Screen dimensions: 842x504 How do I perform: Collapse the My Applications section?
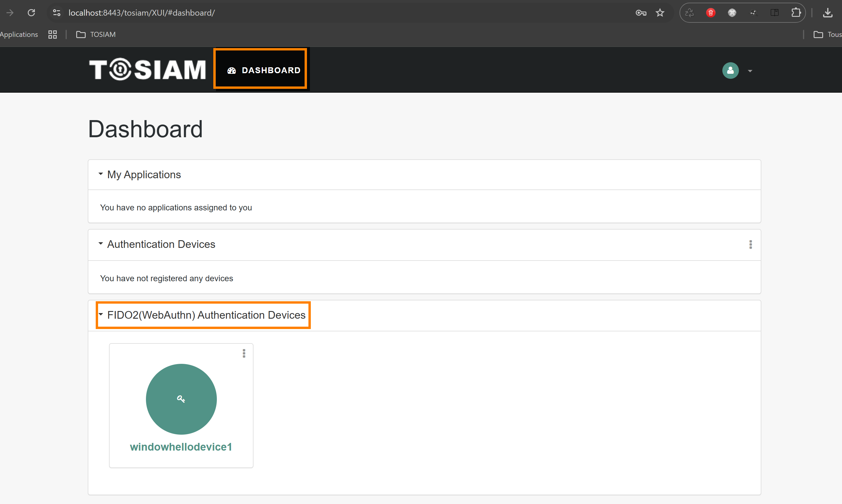(101, 174)
